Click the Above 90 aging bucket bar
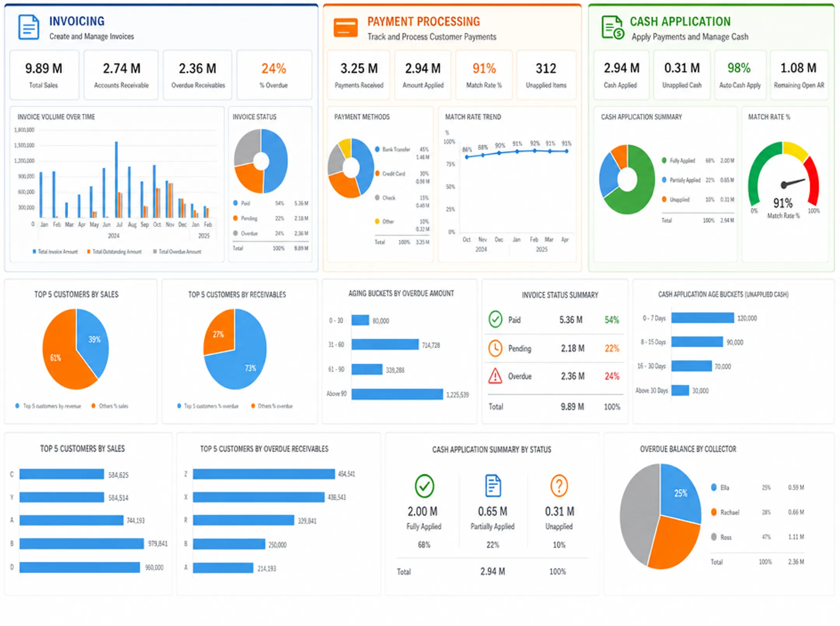The width and height of the screenshot is (840, 626). tap(397, 394)
